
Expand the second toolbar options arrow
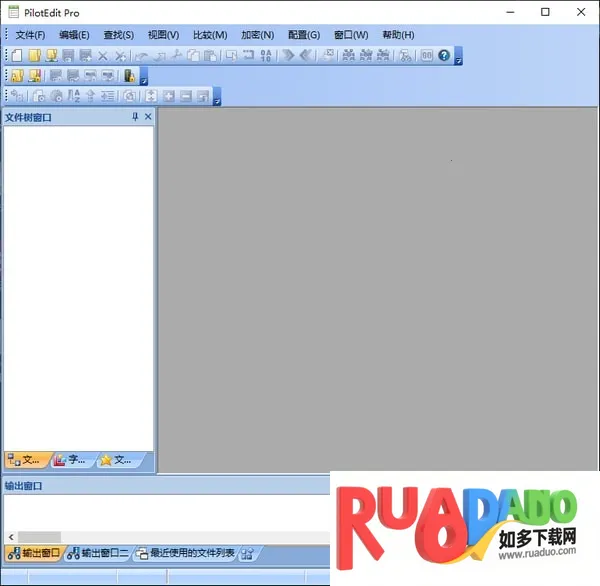click(143, 79)
